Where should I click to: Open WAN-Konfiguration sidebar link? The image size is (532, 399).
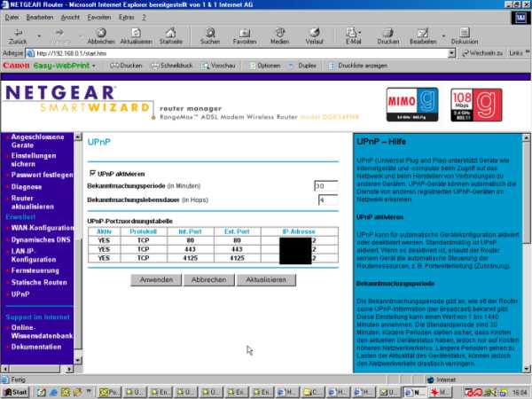(42, 228)
